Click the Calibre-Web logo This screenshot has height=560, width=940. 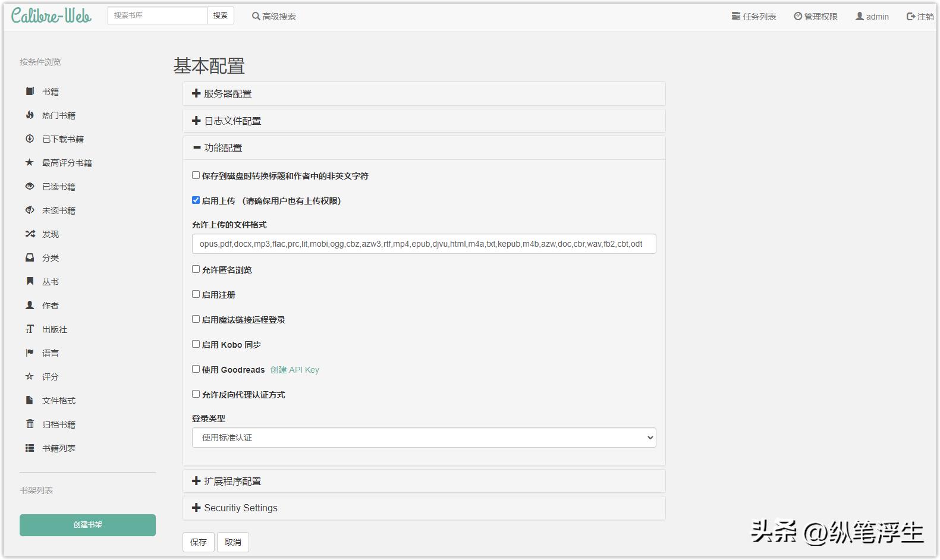[x=51, y=16]
